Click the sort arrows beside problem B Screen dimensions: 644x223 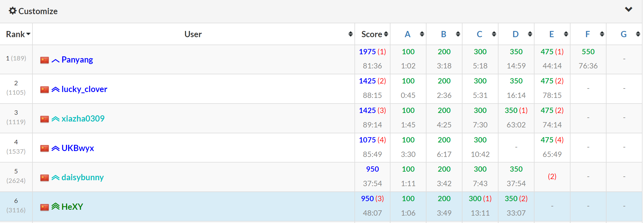[458, 34]
